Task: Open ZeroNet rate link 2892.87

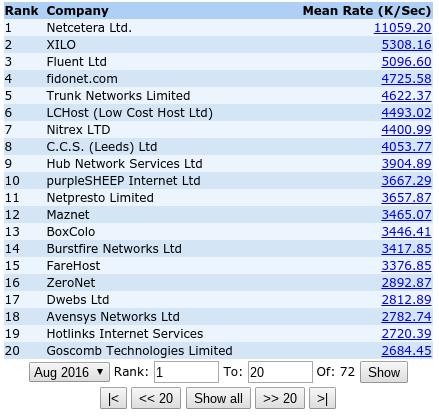Action: click(406, 283)
